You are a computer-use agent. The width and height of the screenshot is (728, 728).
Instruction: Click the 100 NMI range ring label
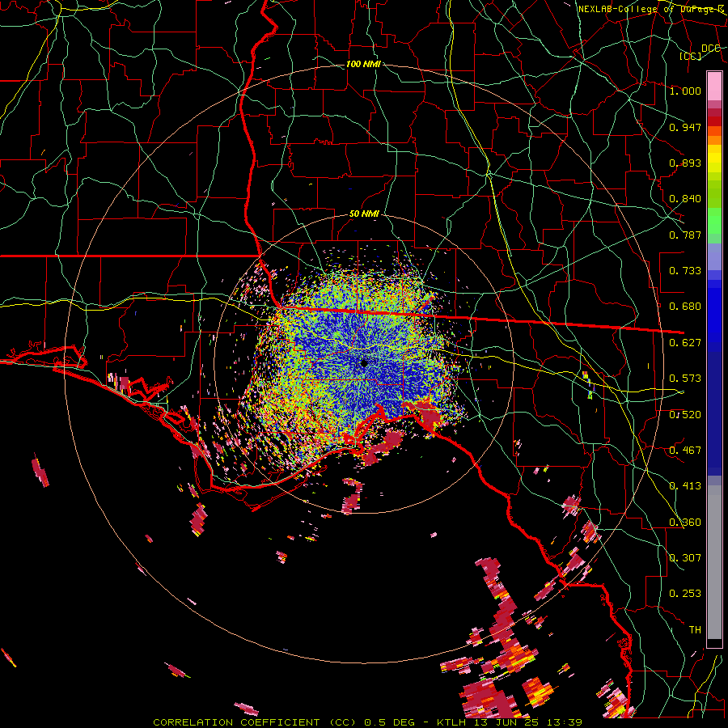pos(363,64)
